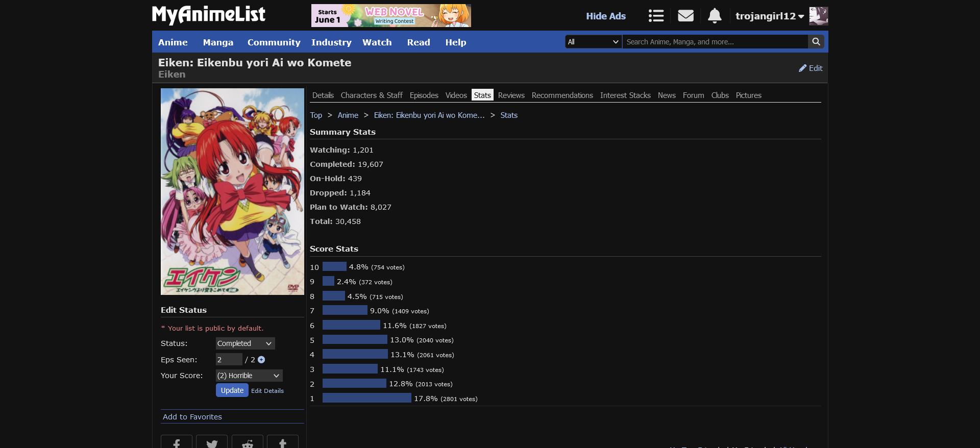The width and height of the screenshot is (980, 448).
Task: Share the page on Reddit
Action: [x=248, y=442]
